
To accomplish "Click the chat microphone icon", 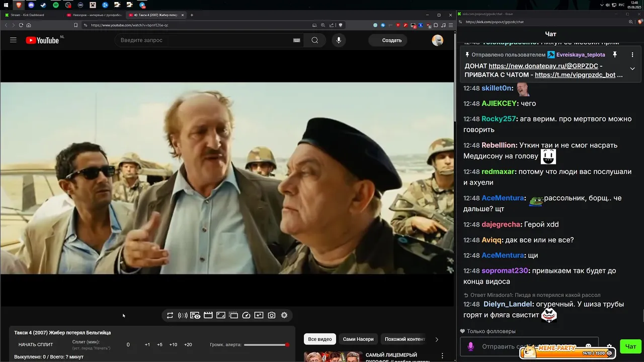I will click(x=471, y=346).
